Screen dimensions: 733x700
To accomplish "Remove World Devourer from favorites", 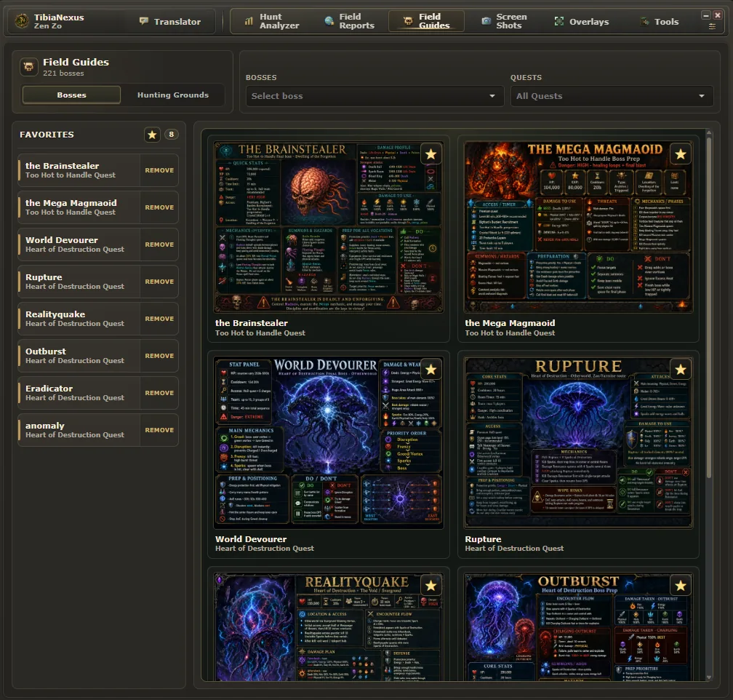I will click(x=159, y=244).
